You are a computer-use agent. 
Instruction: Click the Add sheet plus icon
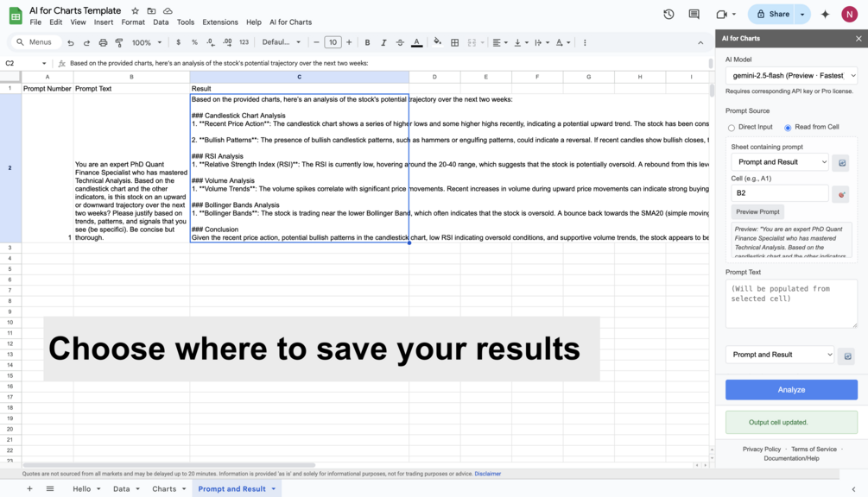pyautogui.click(x=29, y=488)
